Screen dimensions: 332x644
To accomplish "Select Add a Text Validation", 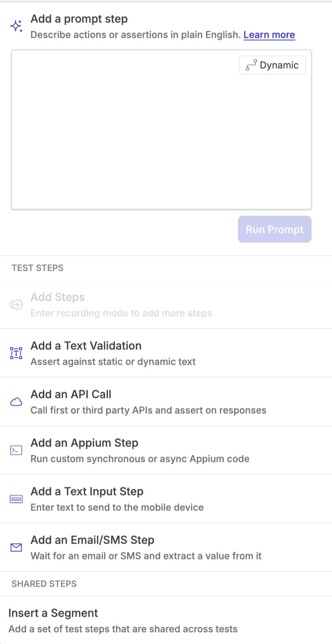I will 86,346.
